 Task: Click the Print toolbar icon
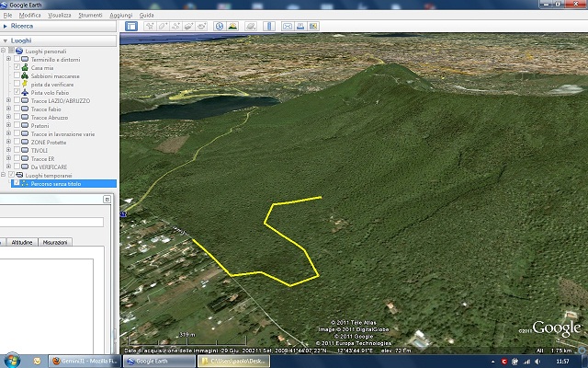pyautogui.click(x=300, y=26)
